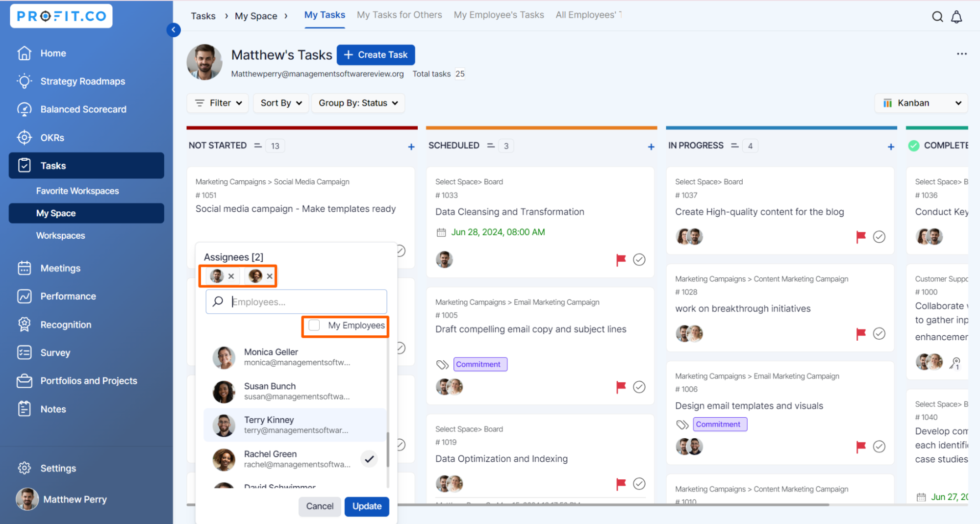Deselect Rachel Green in assignee list
The height and width of the screenshot is (524, 980).
(369, 459)
